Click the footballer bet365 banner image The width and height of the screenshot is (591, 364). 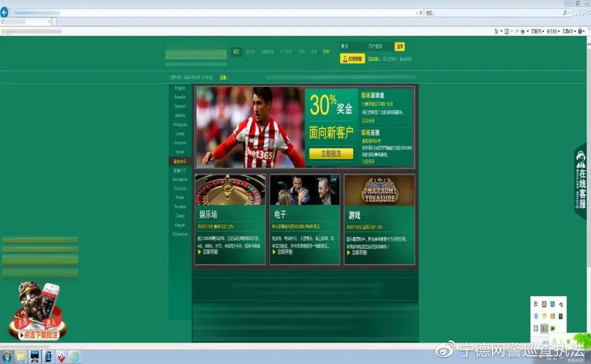(x=250, y=127)
